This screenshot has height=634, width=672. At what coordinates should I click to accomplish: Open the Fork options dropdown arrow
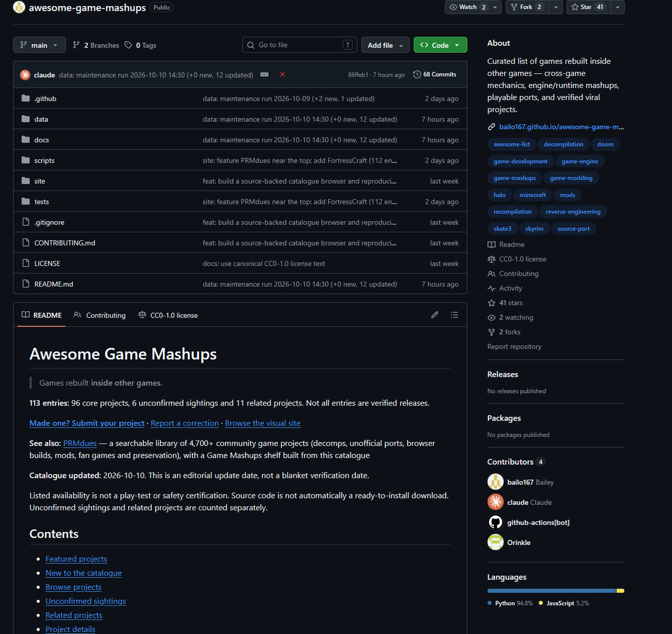(x=556, y=7)
